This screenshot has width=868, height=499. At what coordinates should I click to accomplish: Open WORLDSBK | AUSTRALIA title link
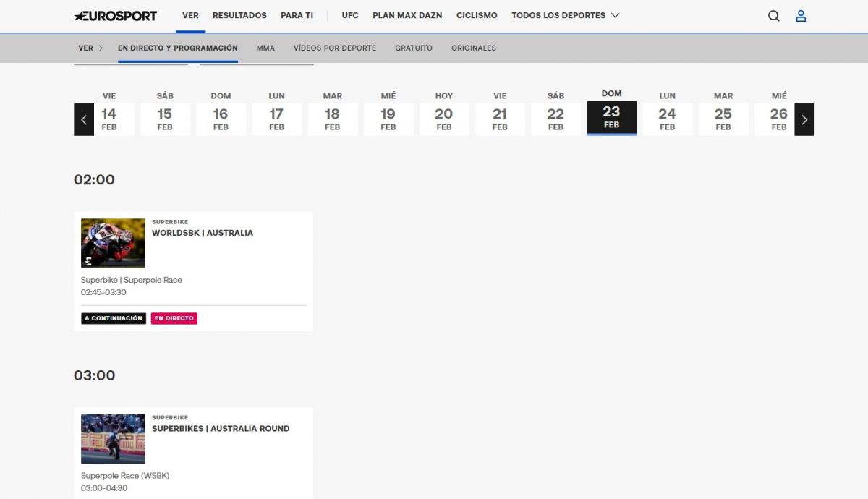203,233
